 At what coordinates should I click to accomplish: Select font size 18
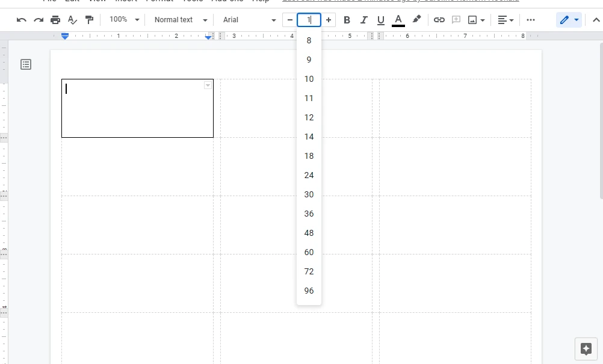tap(309, 156)
